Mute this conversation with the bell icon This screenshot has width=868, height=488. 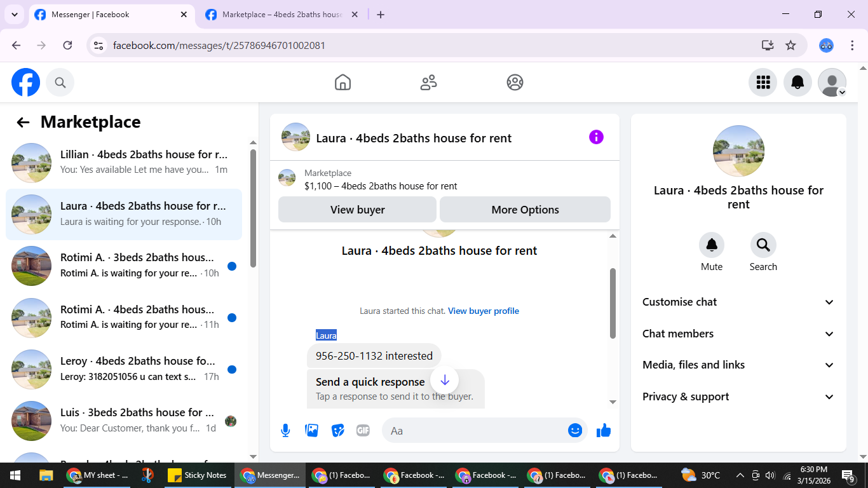[x=712, y=245]
